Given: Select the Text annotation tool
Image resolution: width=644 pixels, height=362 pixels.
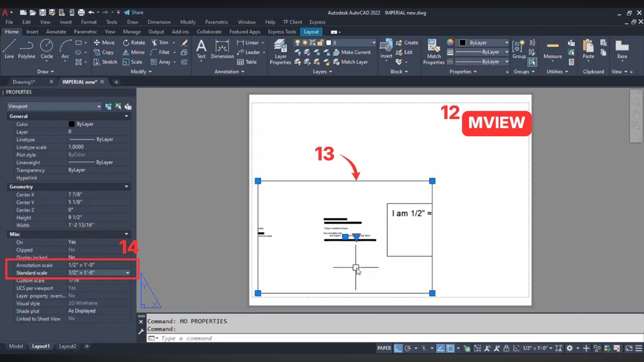Looking at the screenshot, I should [201, 49].
